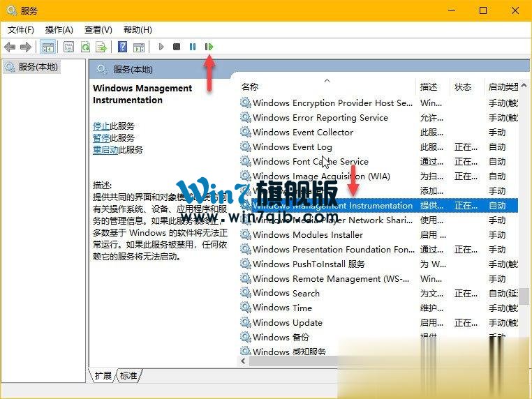Viewport: 532px width, 399px height.
Task: Close the 服务 window
Action: (515, 10)
